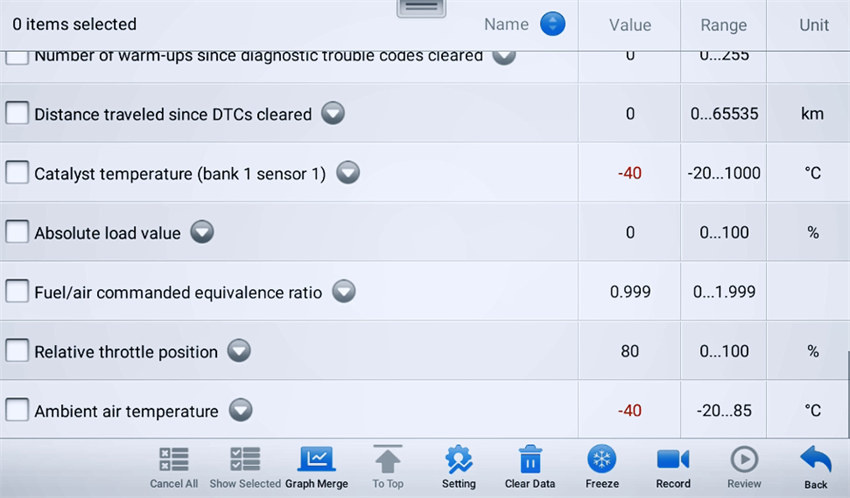Open the Show Selected list
The image size is (850, 498).
coord(245,461)
